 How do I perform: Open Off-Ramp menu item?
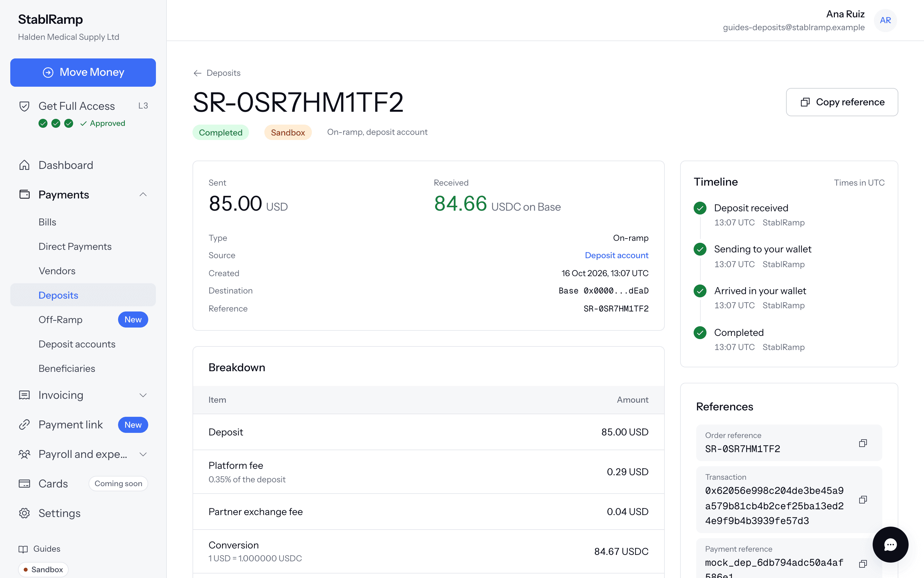pos(60,320)
